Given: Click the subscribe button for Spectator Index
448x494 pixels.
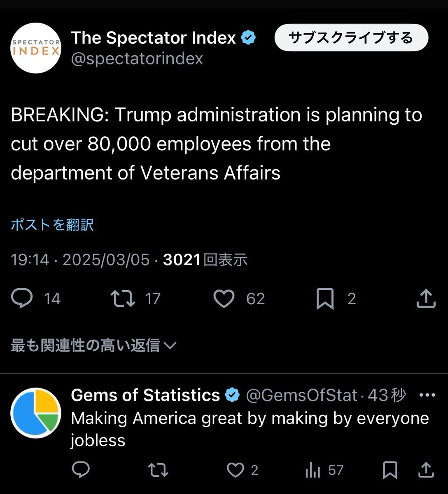Looking at the screenshot, I should [351, 38].
